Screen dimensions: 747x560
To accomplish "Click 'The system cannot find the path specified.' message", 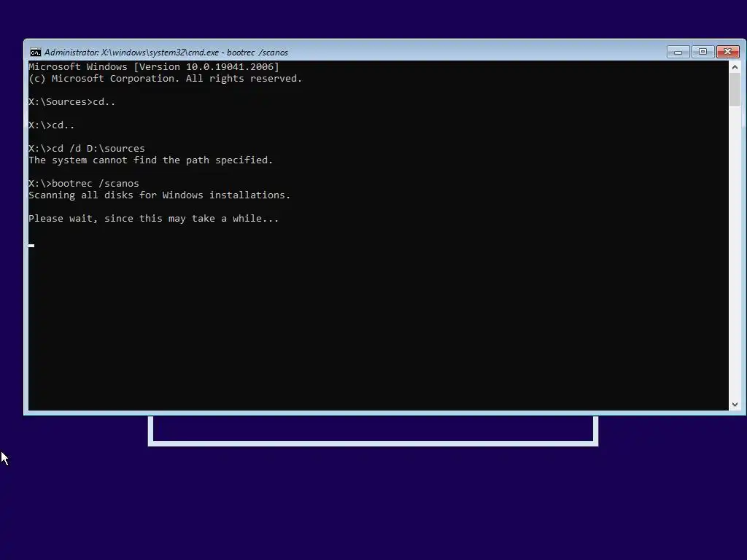I will (x=150, y=160).
